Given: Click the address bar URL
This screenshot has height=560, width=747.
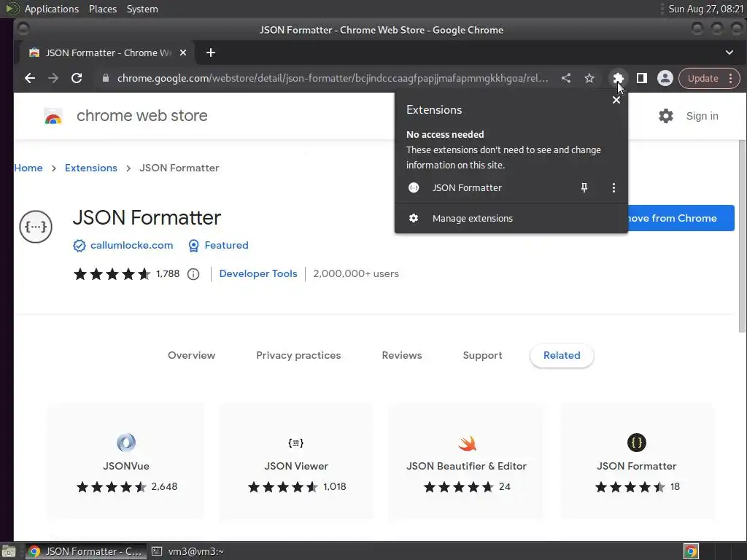Looking at the screenshot, I should pyautogui.click(x=333, y=78).
